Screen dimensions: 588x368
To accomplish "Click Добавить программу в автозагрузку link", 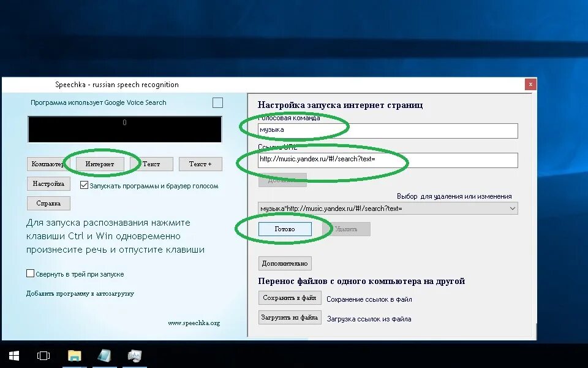I will point(80,293).
